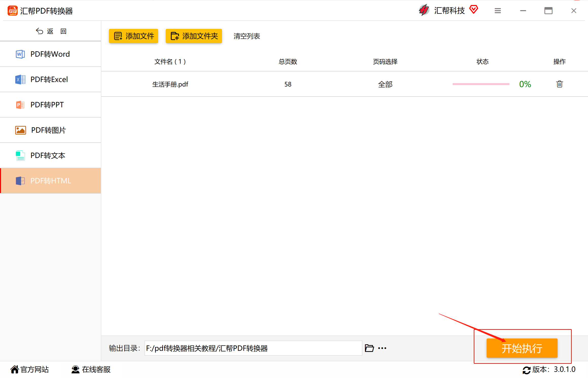Switch to PDF转图片 conversion
Viewport: 588px width, 378px height.
pos(50,130)
